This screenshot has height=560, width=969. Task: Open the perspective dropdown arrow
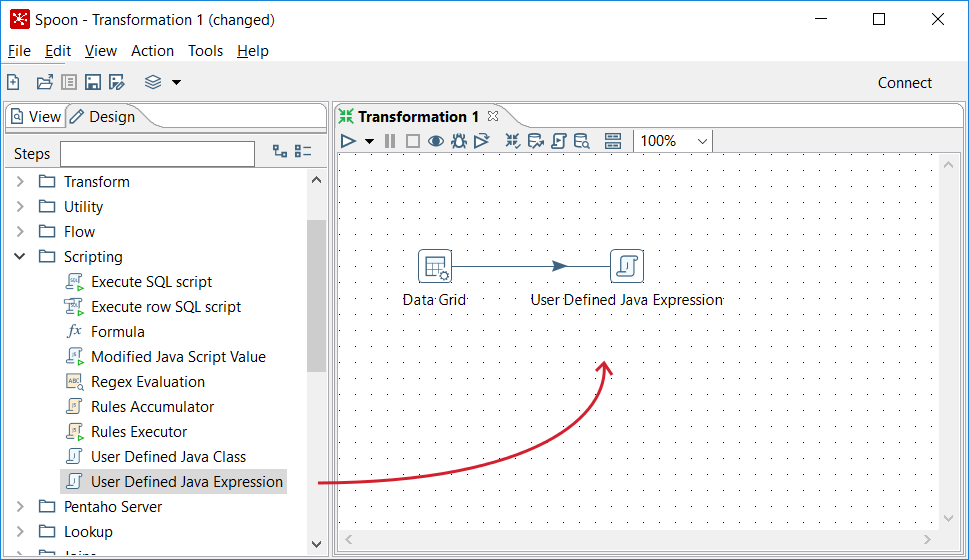[x=176, y=82]
